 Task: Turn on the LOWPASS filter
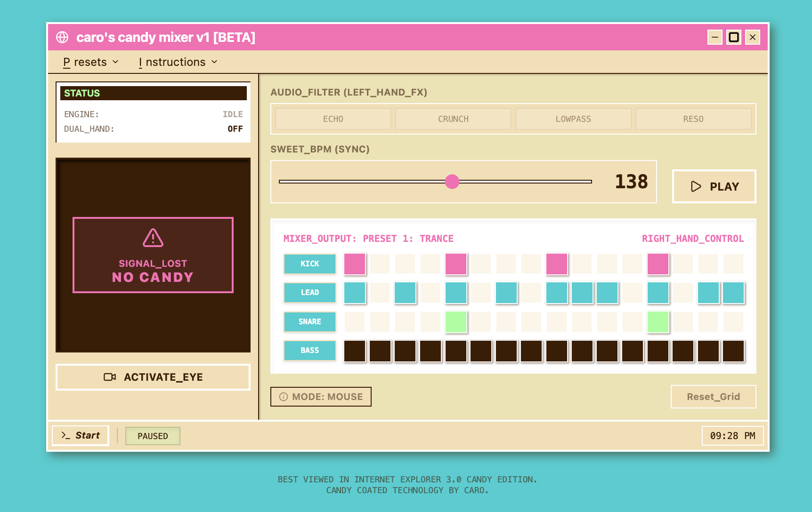pyautogui.click(x=573, y=119)
